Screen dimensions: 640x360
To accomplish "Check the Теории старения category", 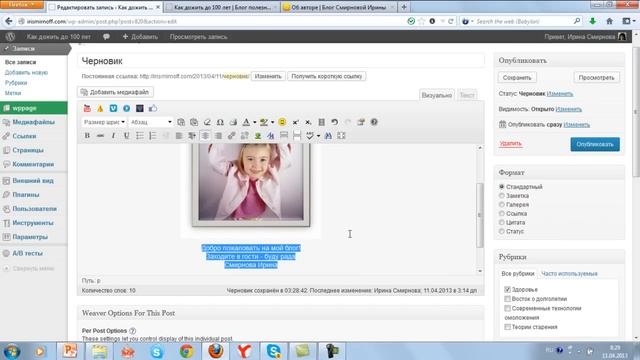I will point(507,327).
